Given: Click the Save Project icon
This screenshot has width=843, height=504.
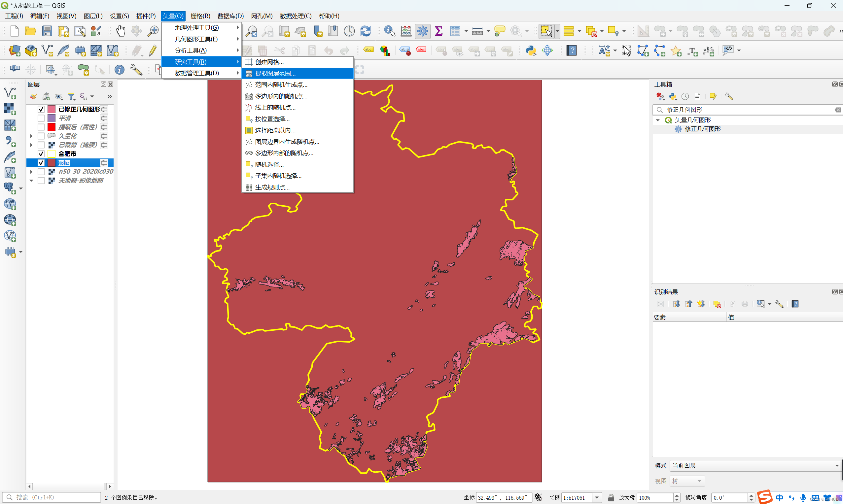Looking at the screenshot, I should [47, 31].
